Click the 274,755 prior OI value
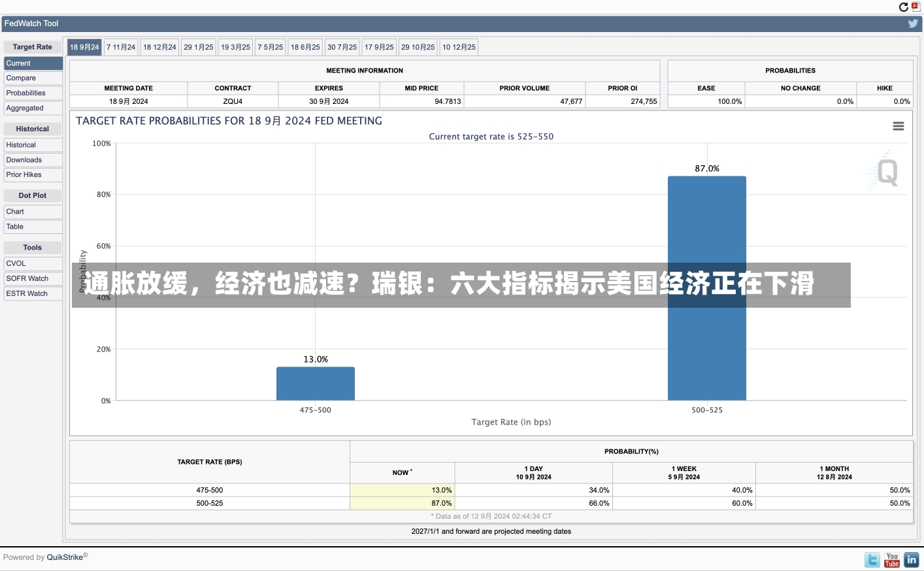Screen dimensions: 924x571 pos(644,101)
